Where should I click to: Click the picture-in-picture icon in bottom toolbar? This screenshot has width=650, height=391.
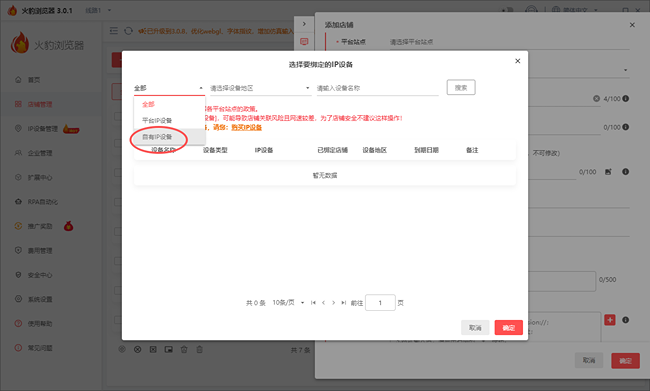point(168,350)
